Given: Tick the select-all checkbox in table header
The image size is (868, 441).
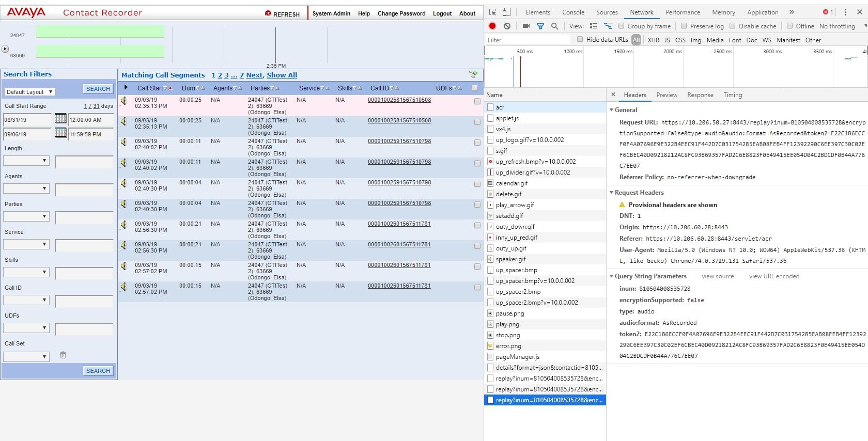Looking at the screenshot, I should pyautogui.click(x=475, y=88).
